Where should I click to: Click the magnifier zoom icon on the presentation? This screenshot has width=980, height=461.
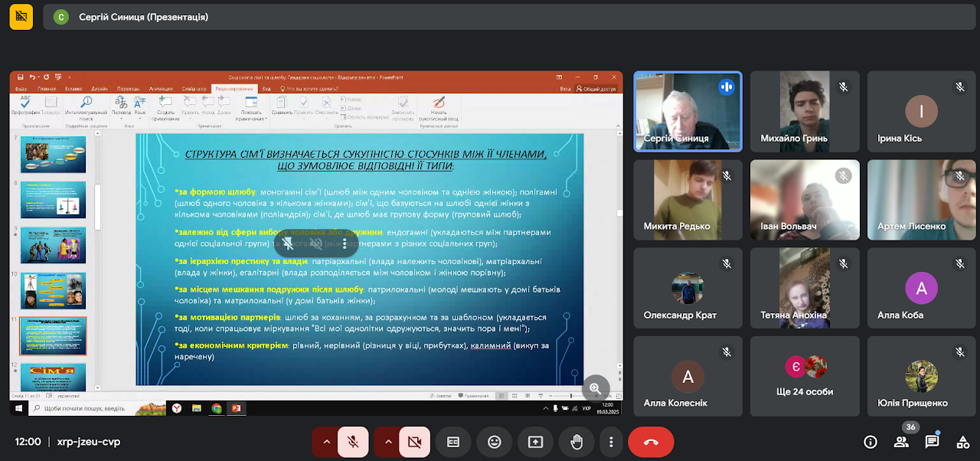click(x=595, y=388)
